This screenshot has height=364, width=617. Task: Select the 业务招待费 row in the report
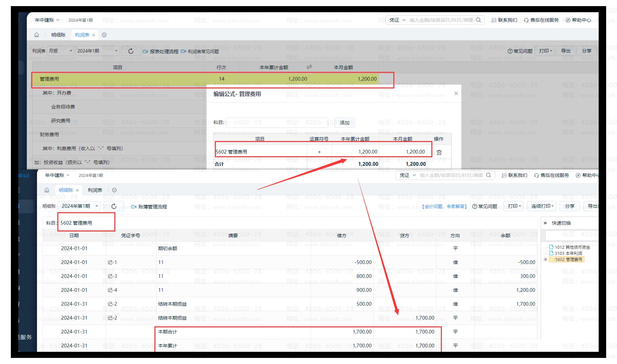tap(63, 107)
